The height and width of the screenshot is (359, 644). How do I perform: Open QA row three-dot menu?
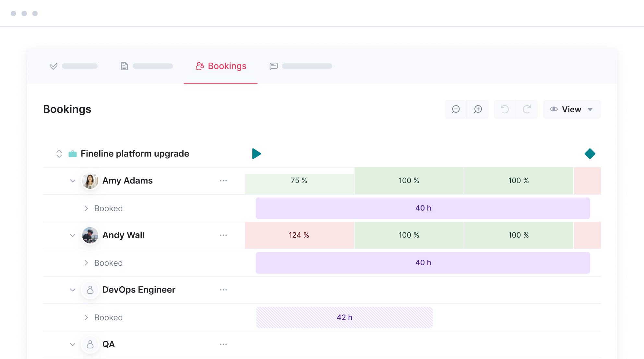pos(223,344)
